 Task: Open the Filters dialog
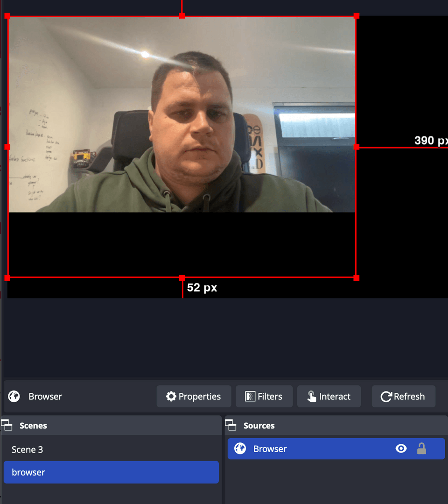click(x=264, y=397)
